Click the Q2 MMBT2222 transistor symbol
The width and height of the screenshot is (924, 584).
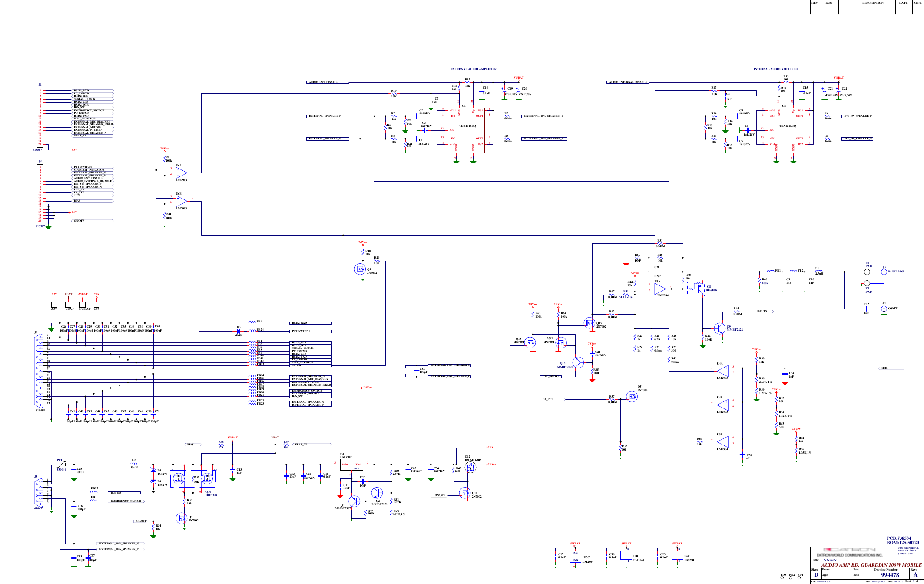point(377,493)
